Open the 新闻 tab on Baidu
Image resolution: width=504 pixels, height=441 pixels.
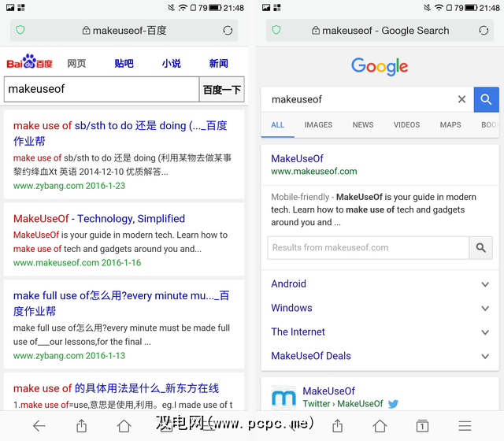click(x=219, y=63)
